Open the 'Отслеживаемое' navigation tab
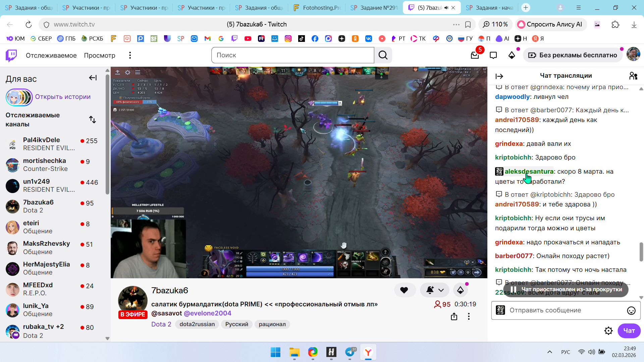The image size is (644, 362). [x=51, y=55]
